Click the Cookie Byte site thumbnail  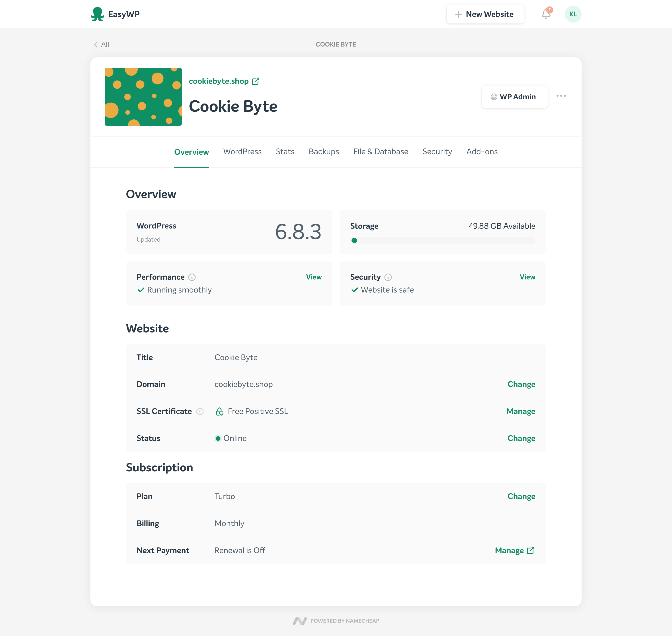pyautogui.click(x=143, y=97)
